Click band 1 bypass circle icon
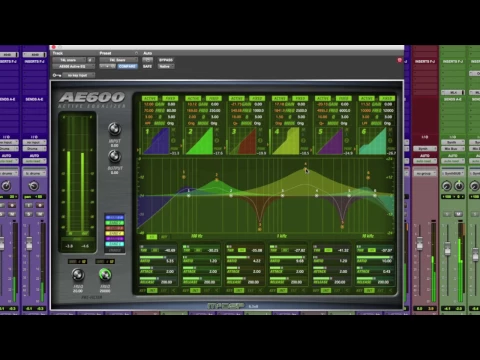 (x=173, y=140)
